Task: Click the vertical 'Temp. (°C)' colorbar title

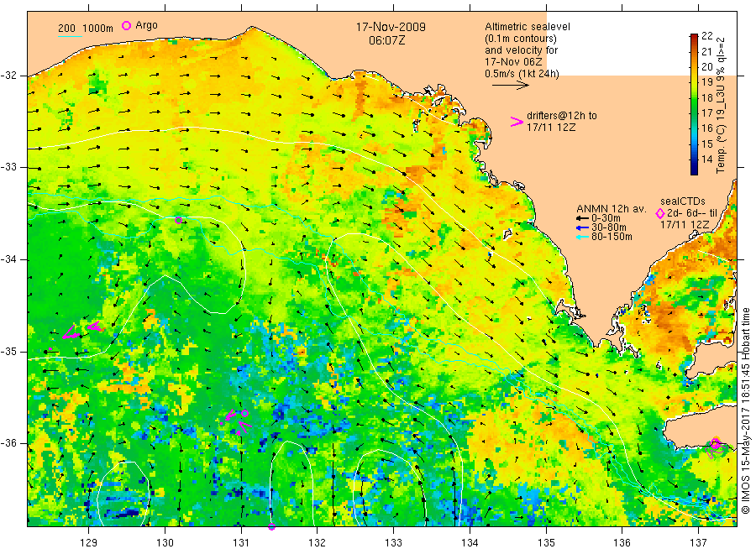Action: pyautogui.click(x=721, y=147)
